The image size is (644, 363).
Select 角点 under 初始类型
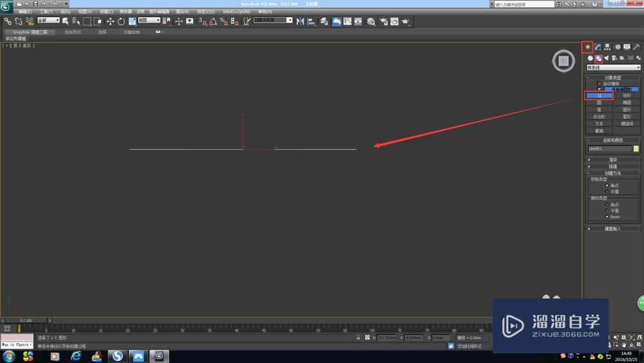[x=607, y=186]
